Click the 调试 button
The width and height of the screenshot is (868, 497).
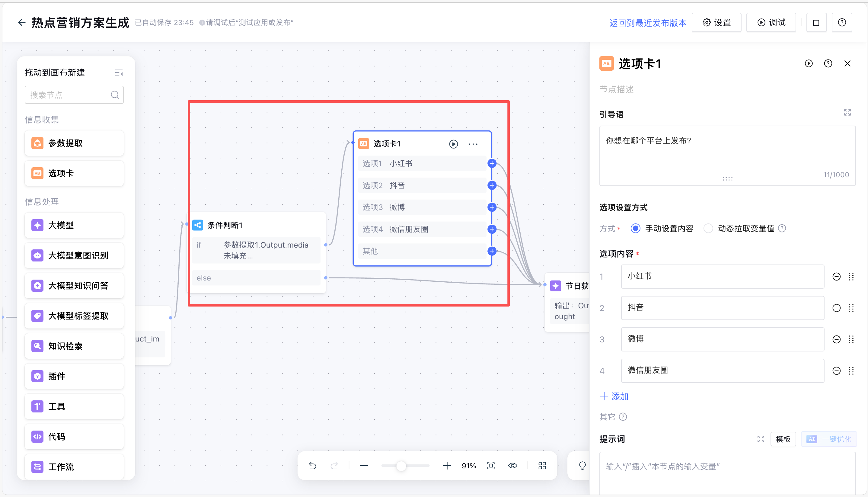771,23
